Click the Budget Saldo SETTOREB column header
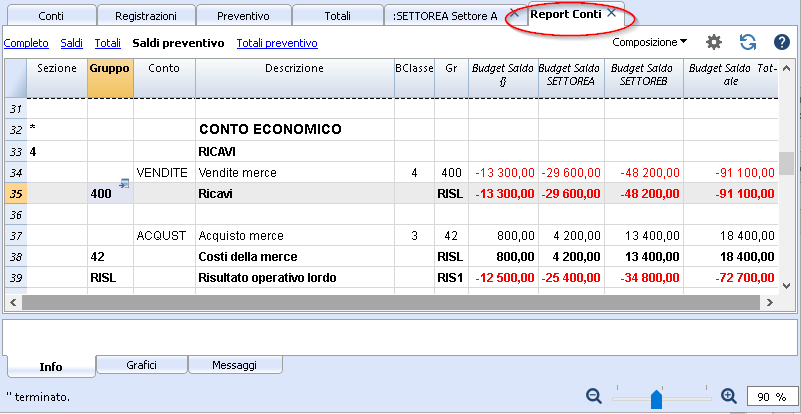801x414 pixels. (644, 78)
